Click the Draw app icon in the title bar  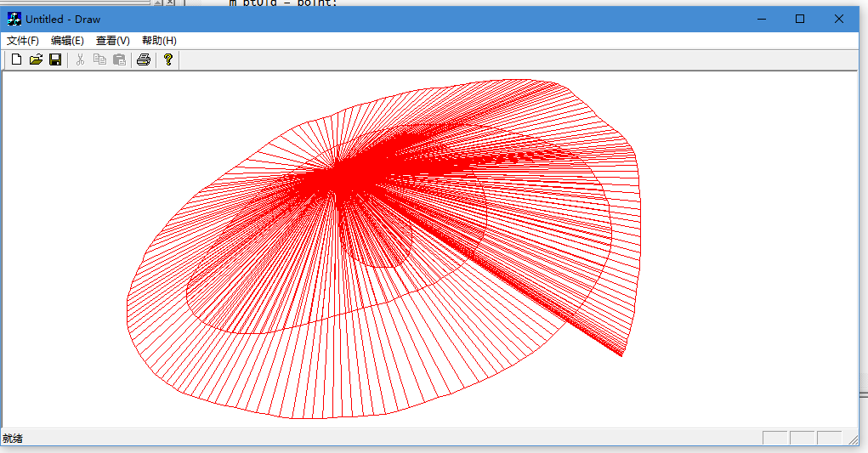coord(14,20)
